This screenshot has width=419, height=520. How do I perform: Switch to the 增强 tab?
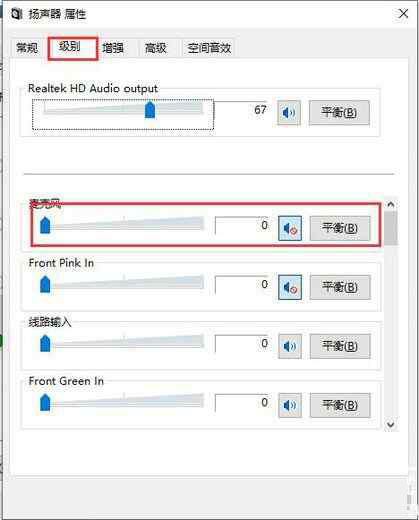pos(113,48)
